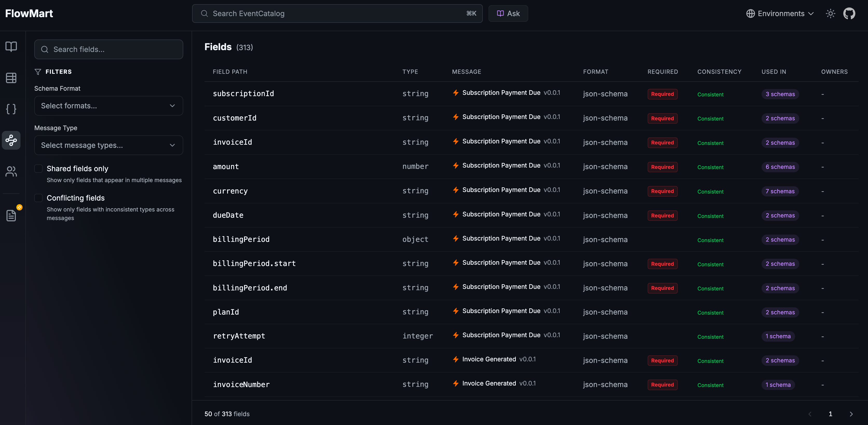The height and width of the screenshot is (425, 868).
Task: Click the globe icon next to Environments
Action: click(x=750, y=14)
